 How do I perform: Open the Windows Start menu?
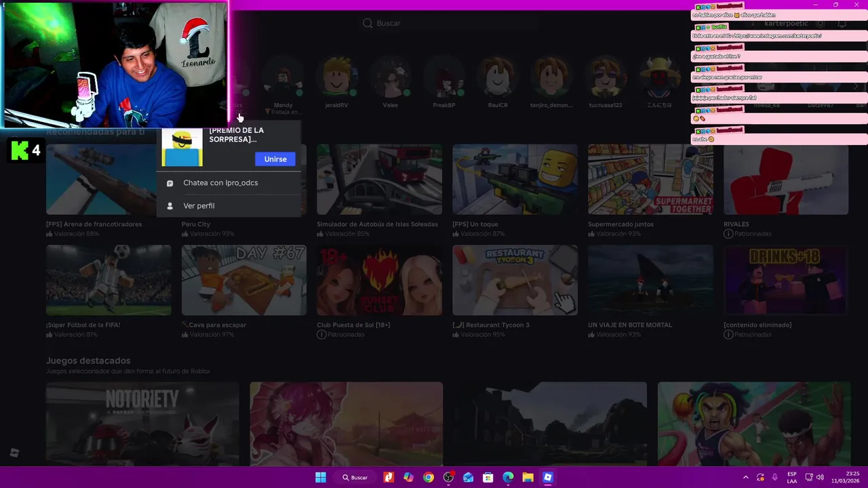pyautogui.click(x=321, y=477)
